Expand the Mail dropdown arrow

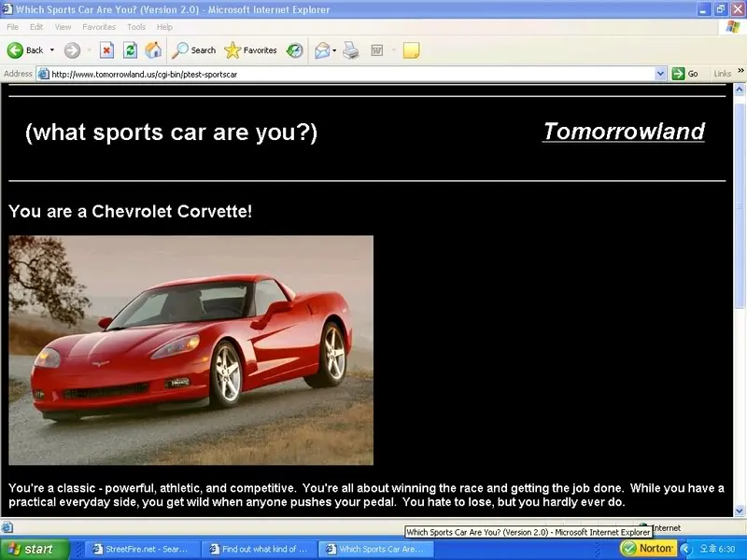(x=334, y=50)
